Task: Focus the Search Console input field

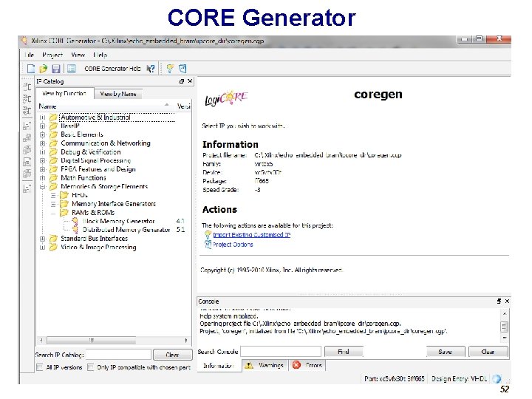Action: coord(281,352)
